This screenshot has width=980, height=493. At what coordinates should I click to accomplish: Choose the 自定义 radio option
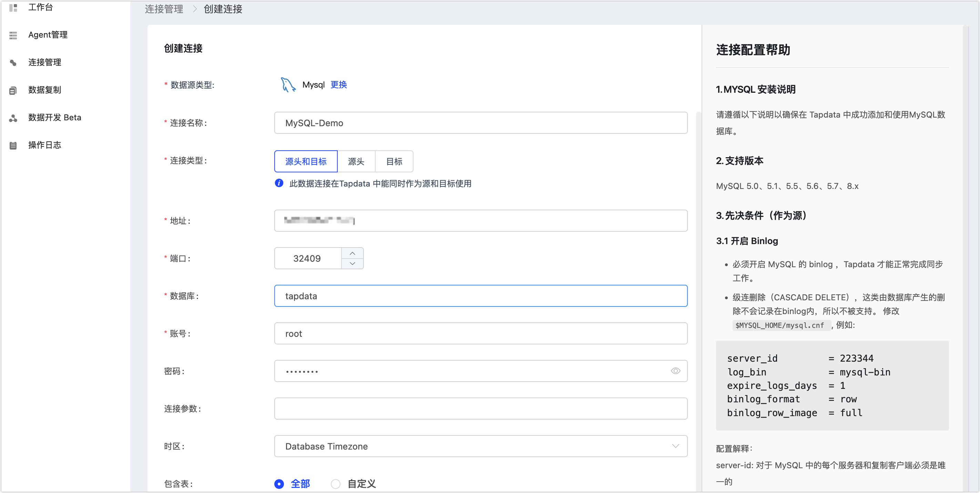click(335, 484)
